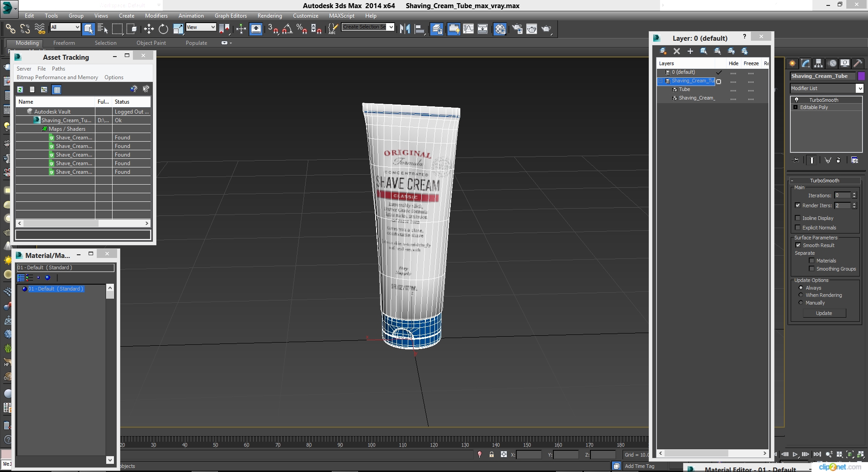Open the Create command panel tab
The height and width of the screenshot is (472, 868).
pyautogui.click(x=792, y=63)
